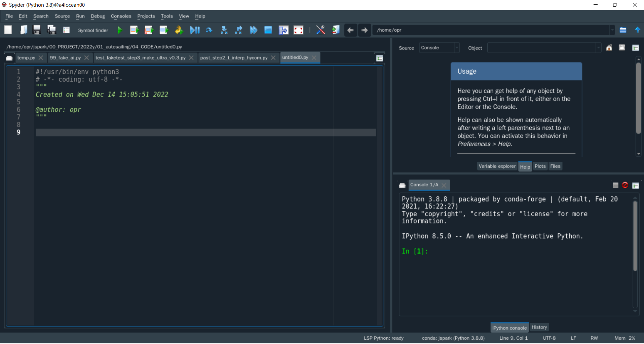This screenshot has height=344, width=644.
Task: Re-run the last script
Action: tap(179, 30)
